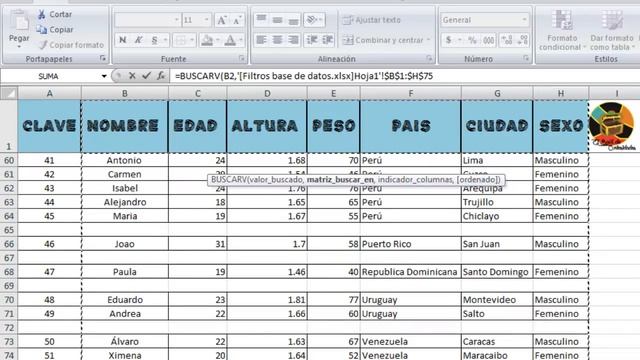Click the cell Montevideo
This screenshot has height=360, width=640.
click(497, 300)
